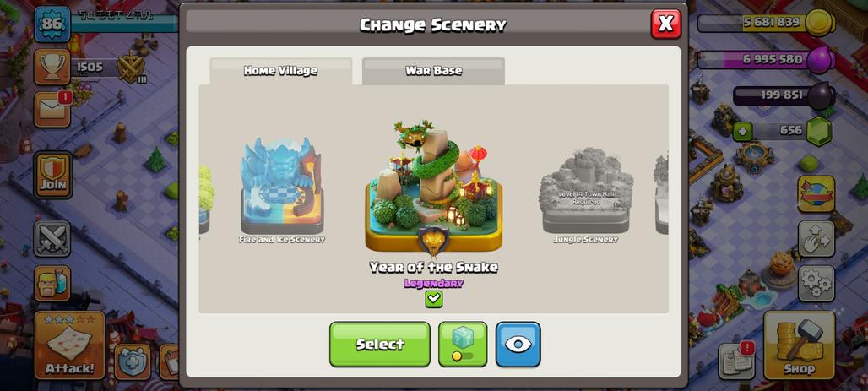Add gems with green plus icon
This screenshot has height=391, width=868.
[x=742, y=131]
